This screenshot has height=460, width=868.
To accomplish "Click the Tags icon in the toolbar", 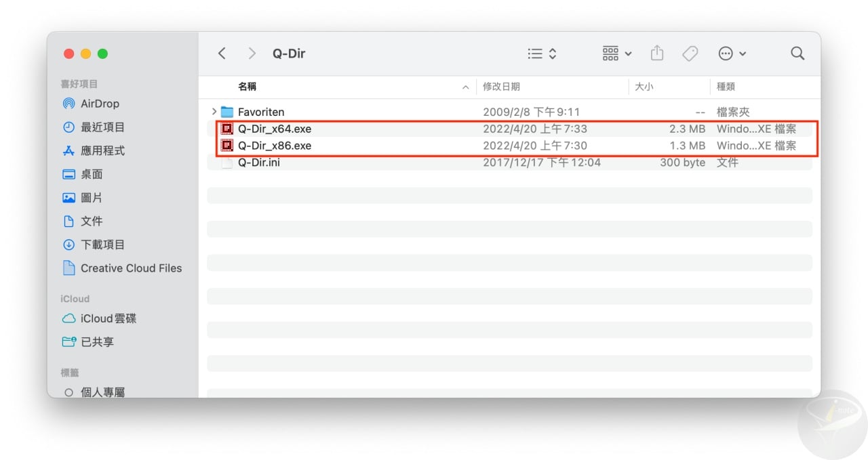I will pyautogui.click(x=690, y=53).
